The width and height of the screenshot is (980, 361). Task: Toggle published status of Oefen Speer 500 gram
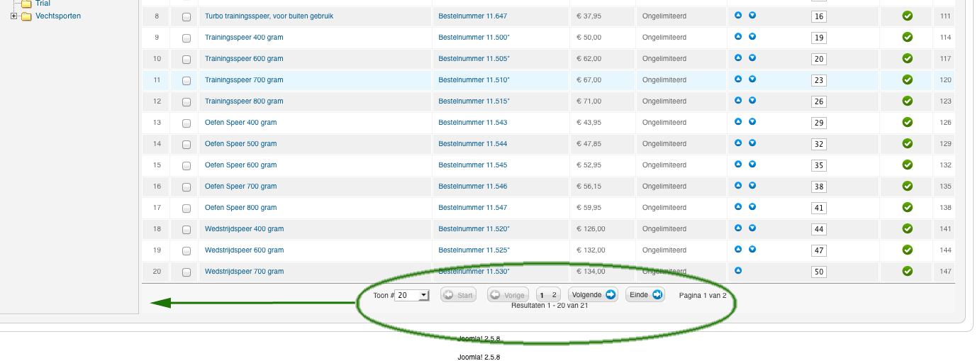pyautogui.click(x=907, y=143)
